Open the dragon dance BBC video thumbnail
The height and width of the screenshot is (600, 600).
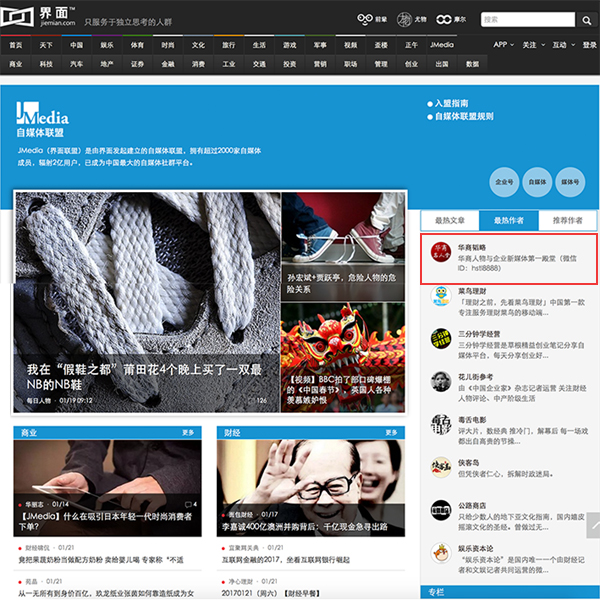click(x=343, y=357)
